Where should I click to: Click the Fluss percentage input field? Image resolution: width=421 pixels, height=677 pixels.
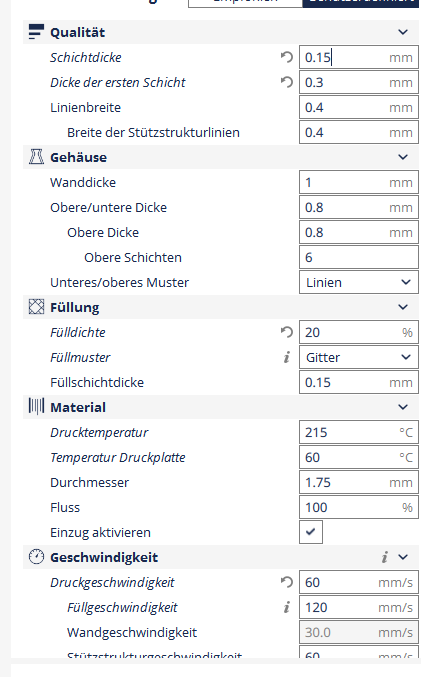pyautogui.click(x=359, y=507)
